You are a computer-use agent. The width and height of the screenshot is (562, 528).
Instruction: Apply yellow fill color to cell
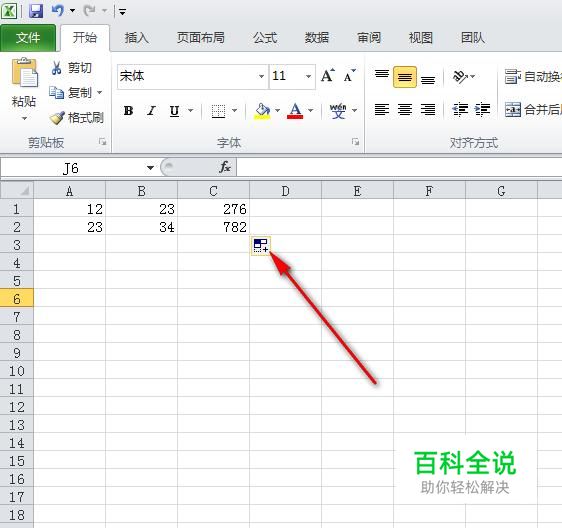(262, 111)
